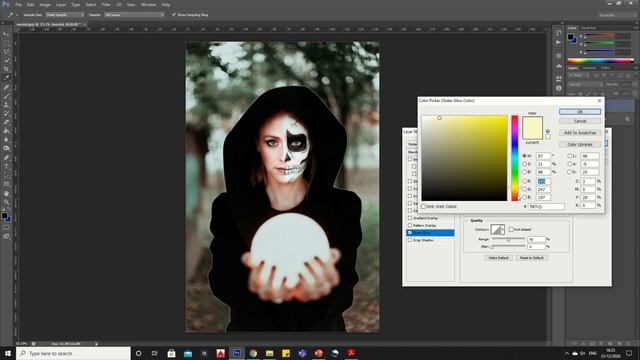Open Chrome from the taskbar
This screenshot has width=640, height=360.
[253, 353]
